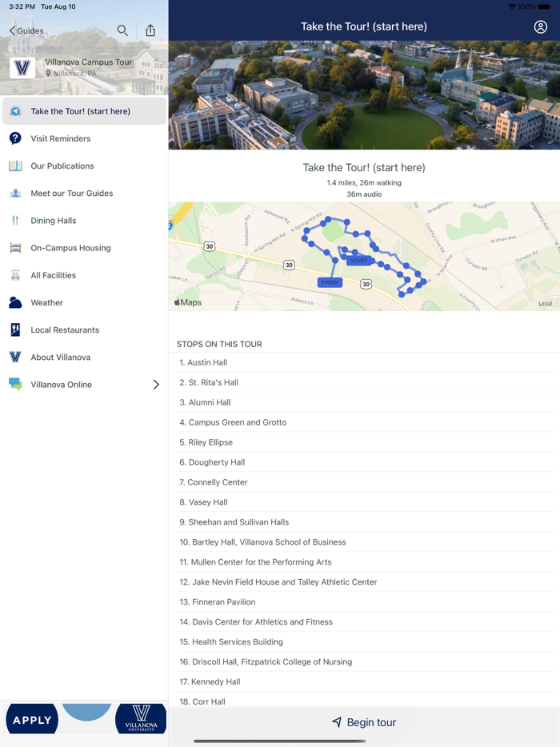Tap the share icon in sidebar header
The height and width of the screenshot is (747, 560).
pyautogui.click(x=150, y=30)
